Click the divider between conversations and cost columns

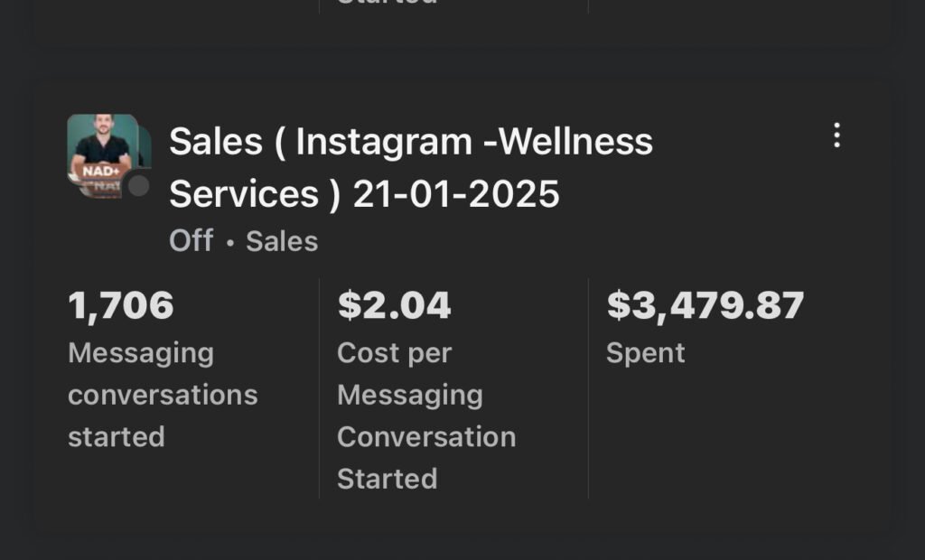(319, 388)
